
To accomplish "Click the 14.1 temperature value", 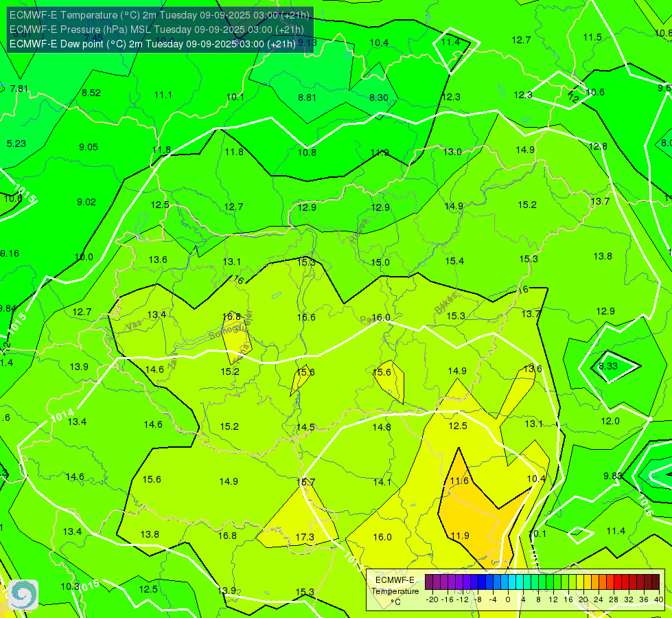I will click(x=382, y=482).
